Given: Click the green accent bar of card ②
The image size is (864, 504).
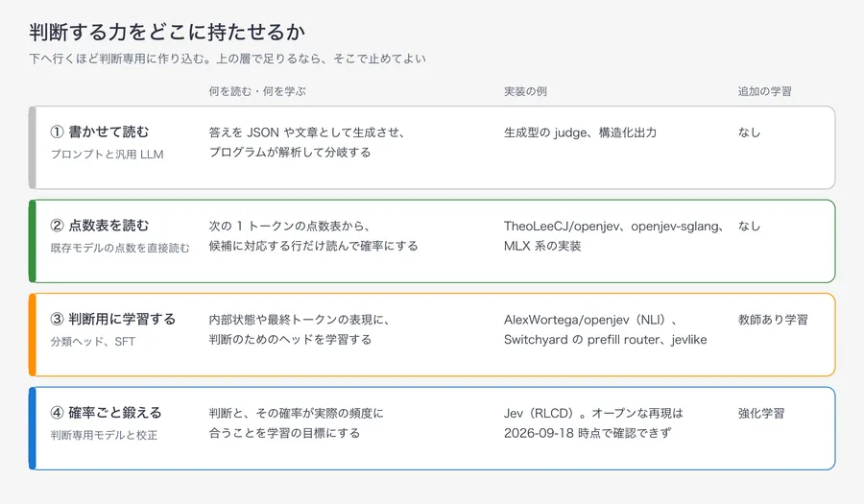Looking at the screenshot, I should 32,241.
